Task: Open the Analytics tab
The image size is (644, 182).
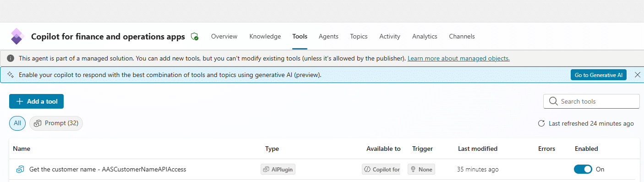Action: point(425,36)
